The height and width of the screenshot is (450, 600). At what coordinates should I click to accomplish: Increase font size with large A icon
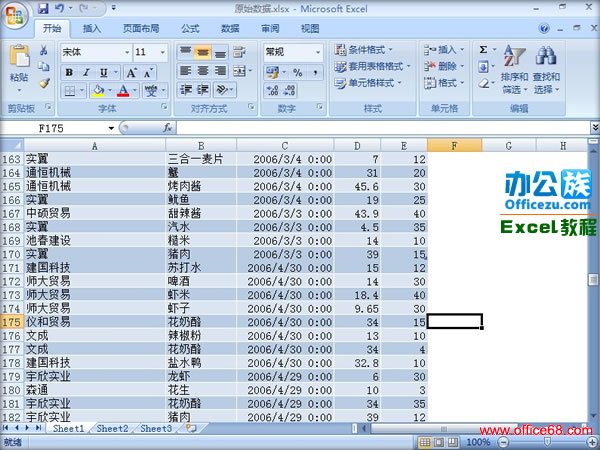[x=131, y=73]
